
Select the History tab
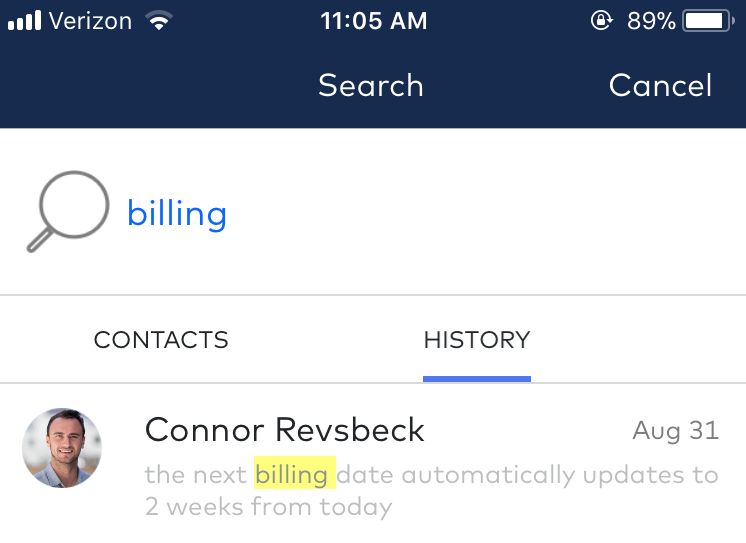point(476,340)
